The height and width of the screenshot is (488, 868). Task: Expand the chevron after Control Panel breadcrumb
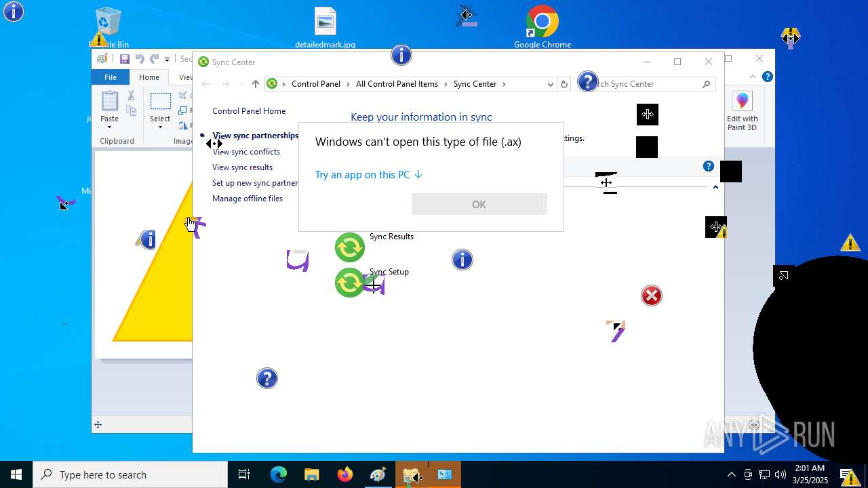(x=348, y=84)
